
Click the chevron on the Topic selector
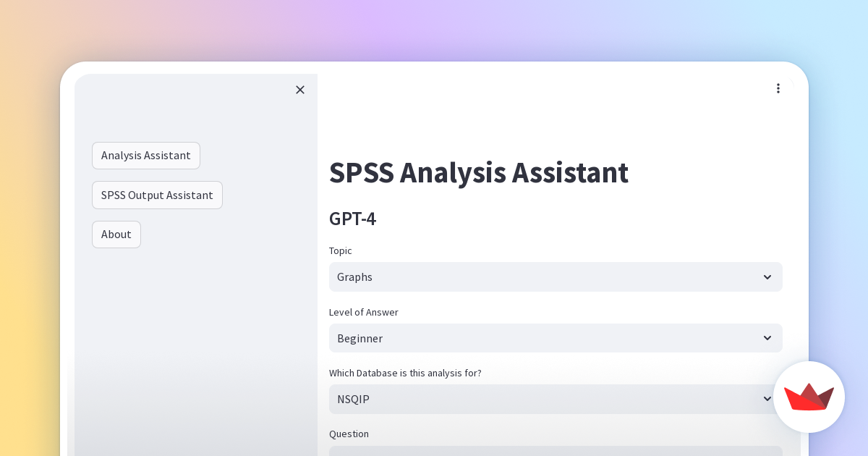tap(767, 277)
